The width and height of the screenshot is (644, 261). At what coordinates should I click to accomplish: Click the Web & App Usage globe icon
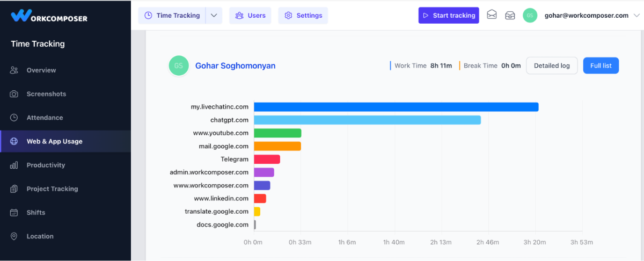[x=14, y=141]
